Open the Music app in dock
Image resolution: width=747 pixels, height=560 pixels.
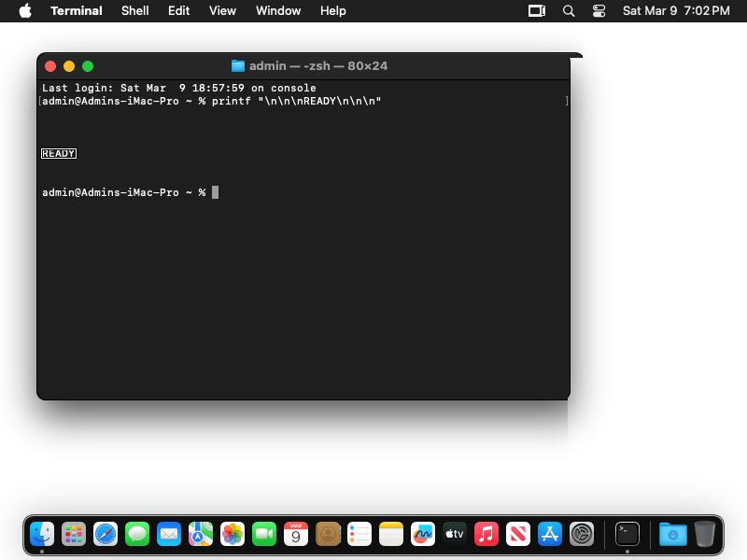(x=486, y=534)
